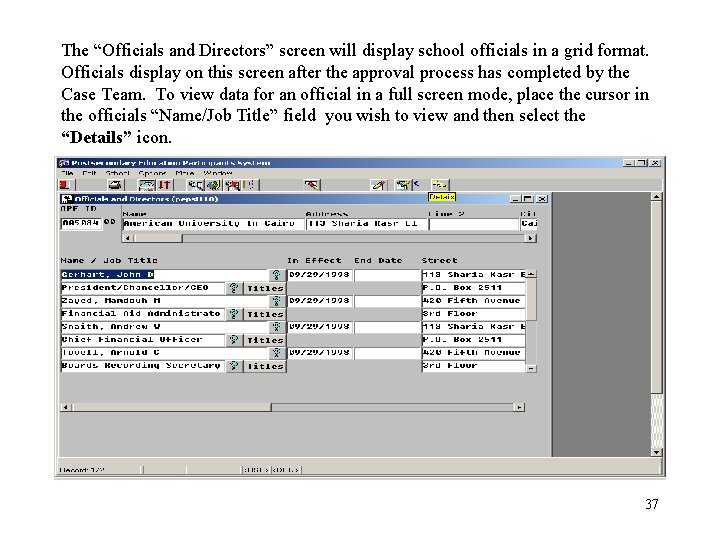Image resolution: width=720 pixels, height=540 pixels.
Task: Click main window vertical scroll up arrow
Action: (x=657, y=197)
